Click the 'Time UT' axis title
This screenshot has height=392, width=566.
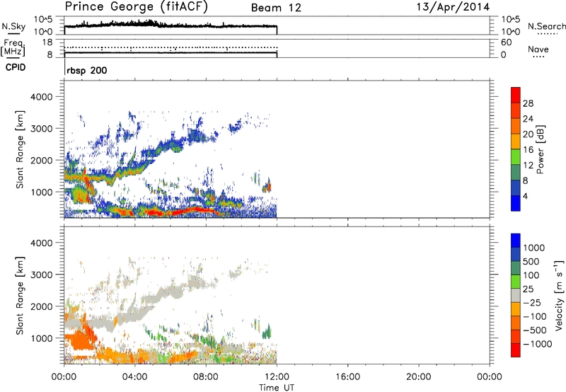(277, 388)
